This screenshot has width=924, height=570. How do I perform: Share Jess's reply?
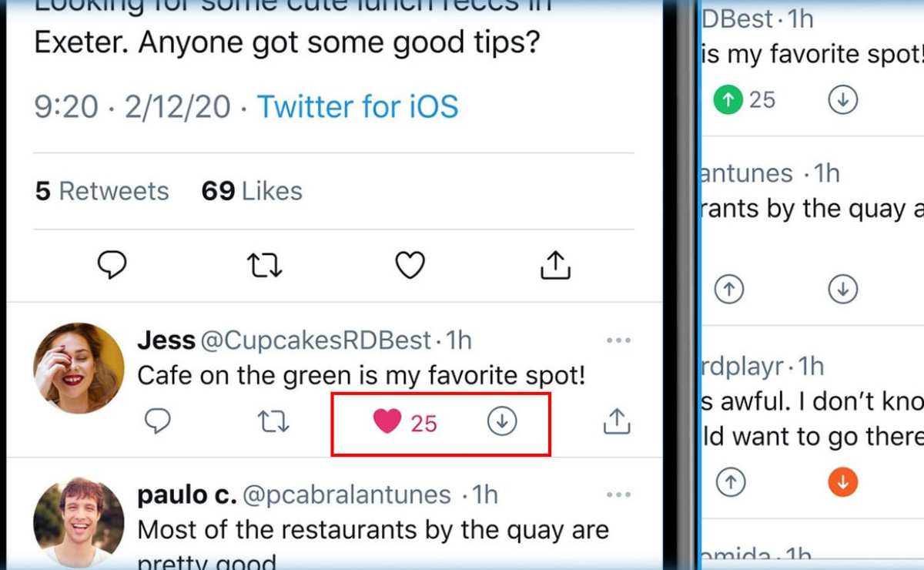(616, 421)
